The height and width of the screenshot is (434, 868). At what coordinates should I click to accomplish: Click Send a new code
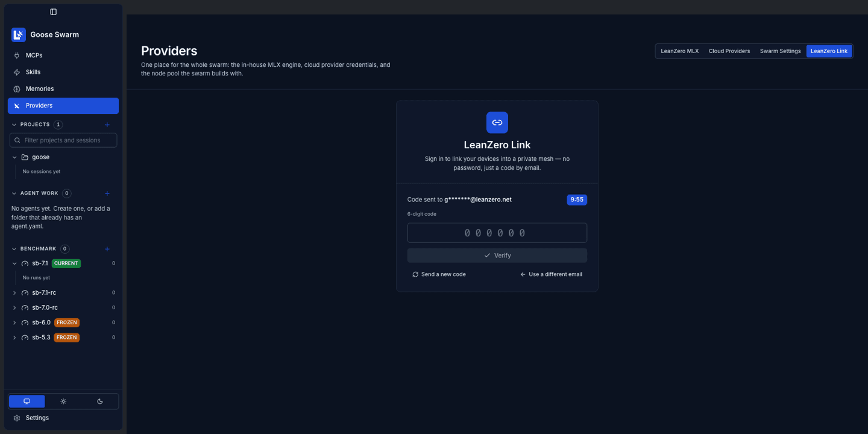pyautogui.click(x=439, y=274)
